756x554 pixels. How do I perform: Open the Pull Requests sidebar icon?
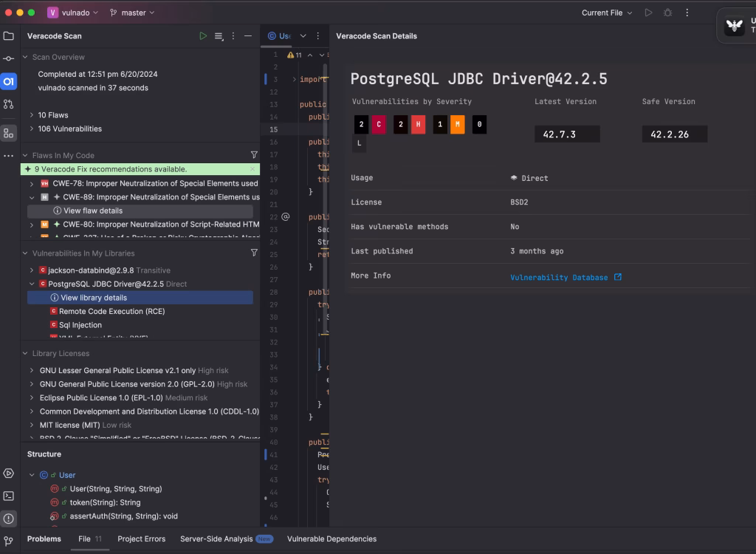(9, 103)
